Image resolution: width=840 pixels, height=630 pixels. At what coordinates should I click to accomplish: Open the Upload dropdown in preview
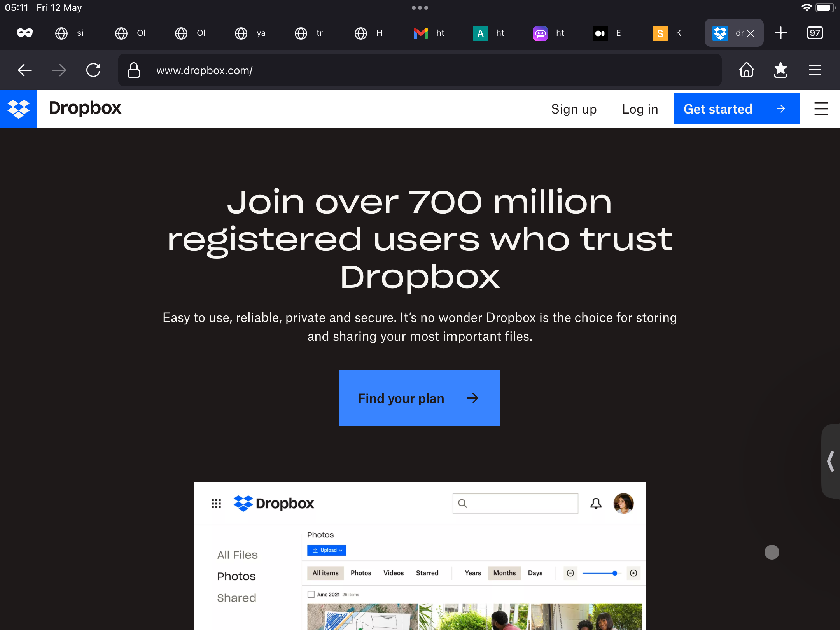(x=327, y=550)
